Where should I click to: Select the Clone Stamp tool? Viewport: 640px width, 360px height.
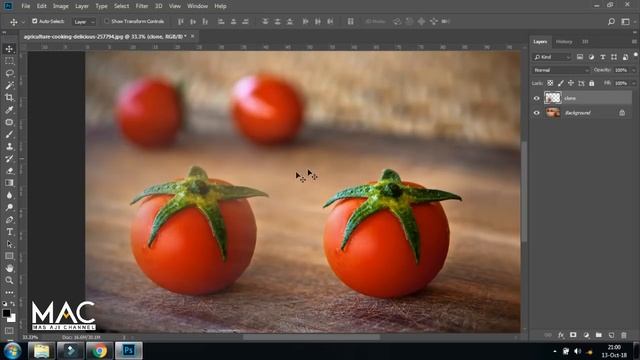(9, 147)
